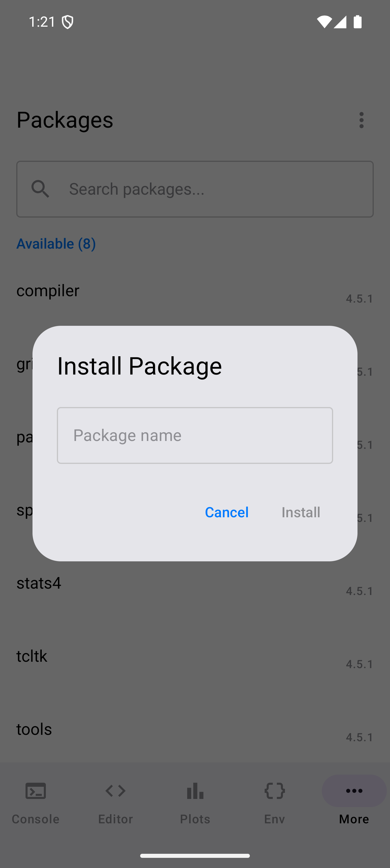Tap the search magnifier icon
Viewport: 390px width, 868px height.
[40, 189]
